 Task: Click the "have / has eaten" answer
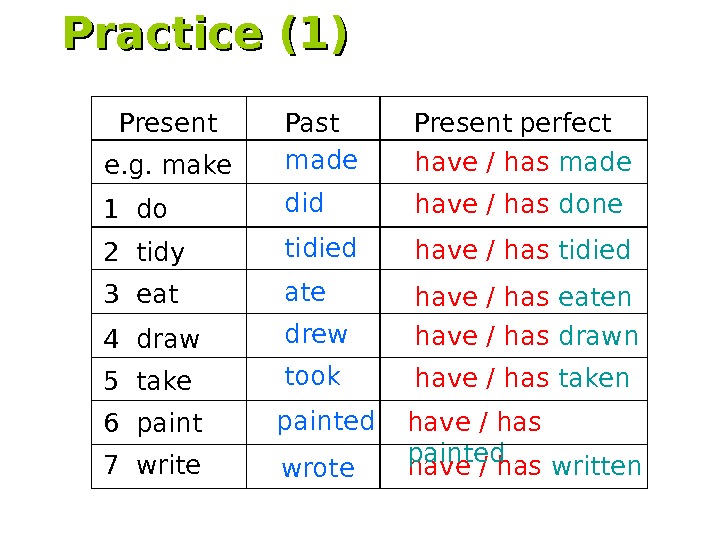[x=523, y=297]
